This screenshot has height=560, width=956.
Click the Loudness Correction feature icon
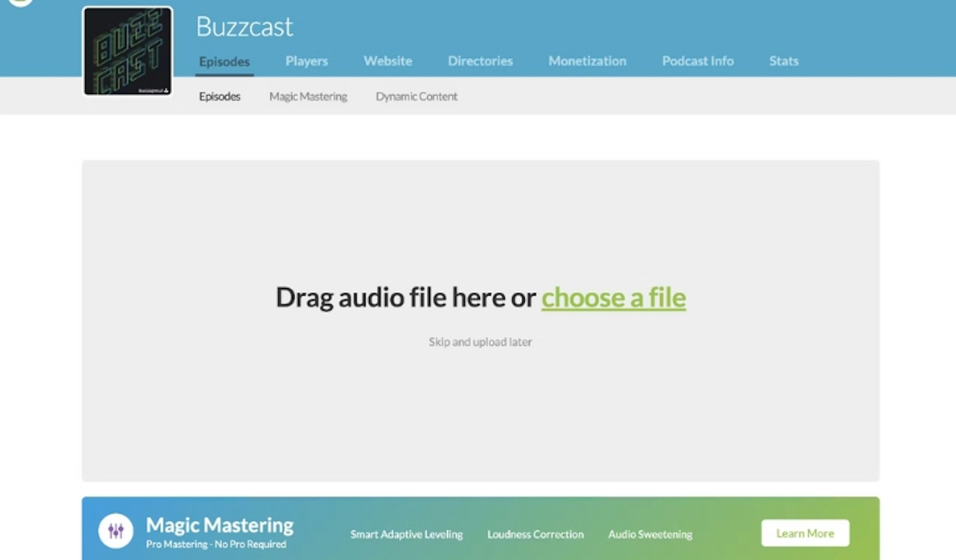[535, 533]
